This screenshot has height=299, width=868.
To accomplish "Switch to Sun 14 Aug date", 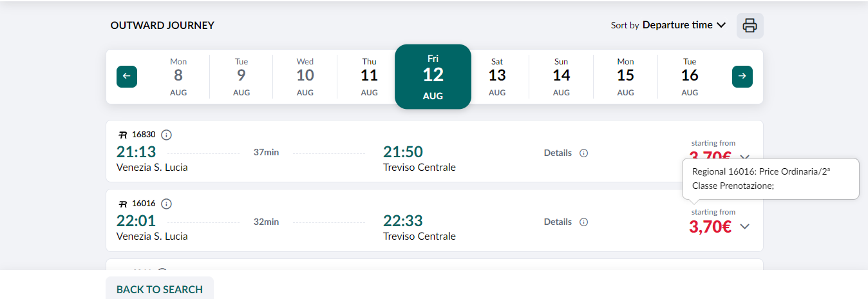I will click(561, 77).
